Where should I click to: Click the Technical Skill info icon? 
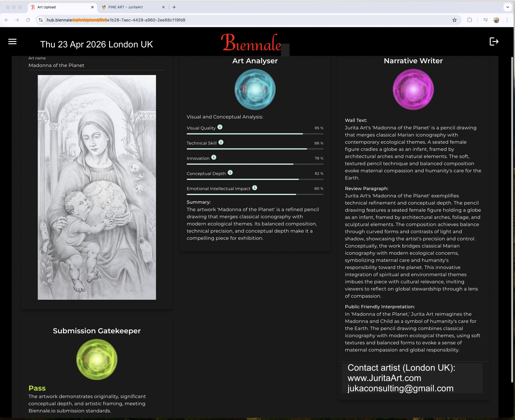[x=221, y=142]
